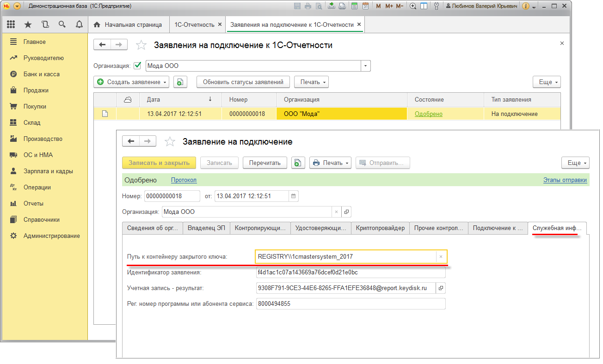Screen dimensions: 603x364
Task: Open calculator icon in the title bar
Action: 354,6
